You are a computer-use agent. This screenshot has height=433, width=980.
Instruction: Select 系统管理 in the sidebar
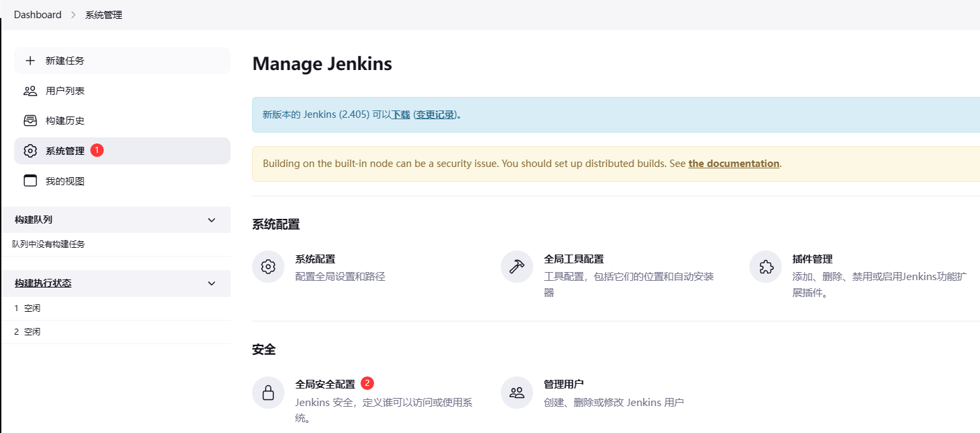click(x=122, y=151)
